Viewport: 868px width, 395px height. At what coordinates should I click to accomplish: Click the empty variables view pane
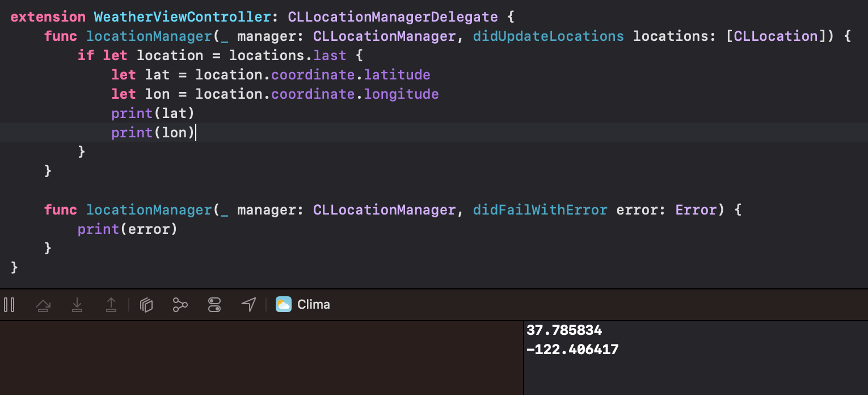(x=261, y=358)
